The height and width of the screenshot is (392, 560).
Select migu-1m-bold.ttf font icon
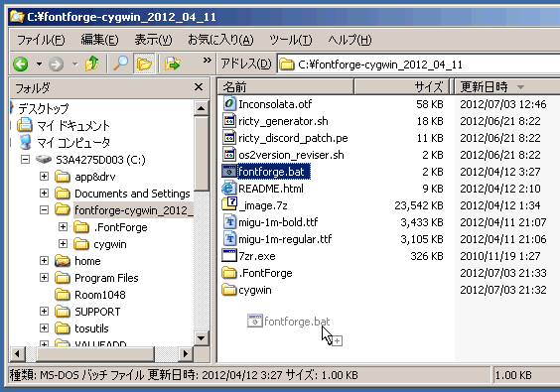coord(229,222)
